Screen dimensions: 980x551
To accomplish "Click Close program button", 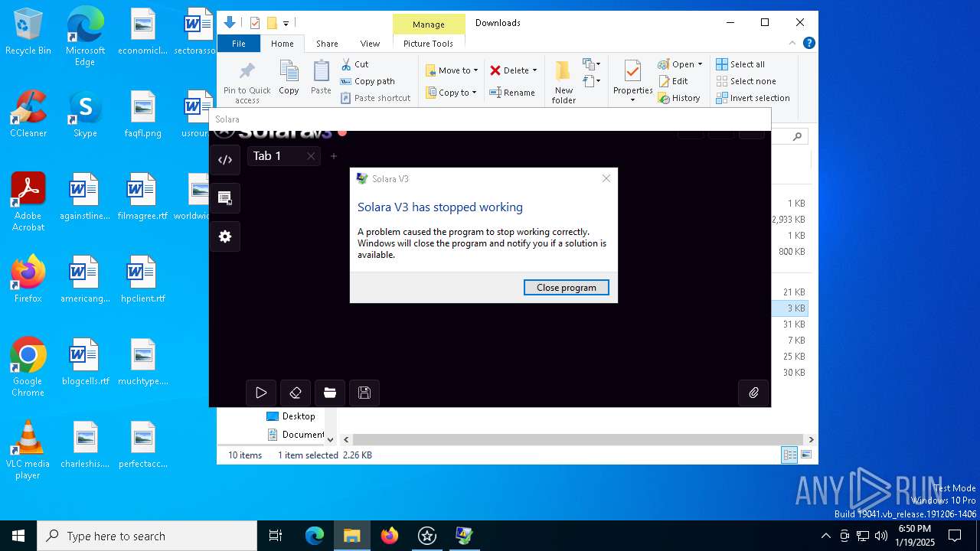I will [x=567, y=288].
